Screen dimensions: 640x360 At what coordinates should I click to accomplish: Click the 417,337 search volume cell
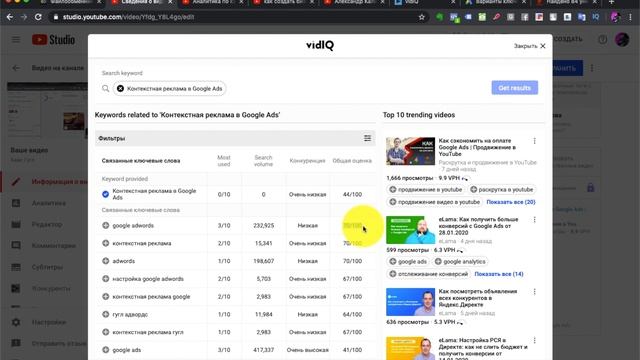point(263,350)
